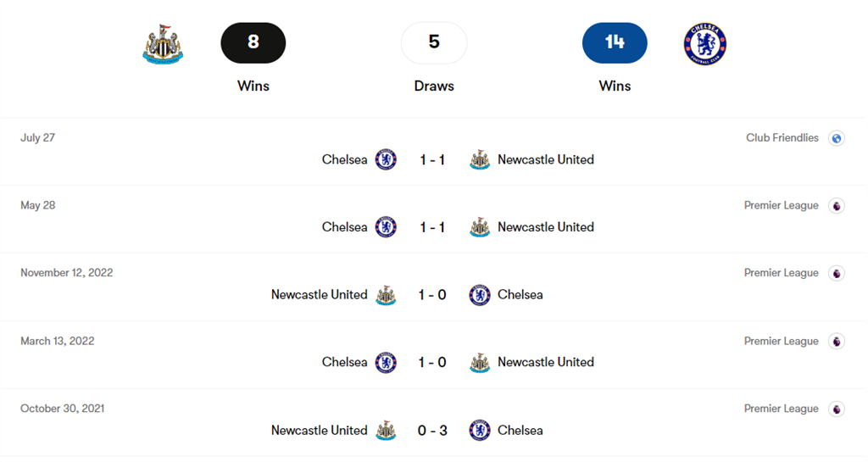Click Newcastle United name in July 27 match
The image size is (868, 462).
tap(545, 159)
